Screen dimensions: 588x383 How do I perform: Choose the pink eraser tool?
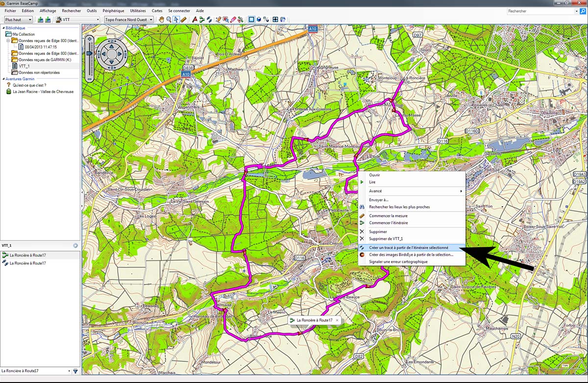[x=233, y=20]
